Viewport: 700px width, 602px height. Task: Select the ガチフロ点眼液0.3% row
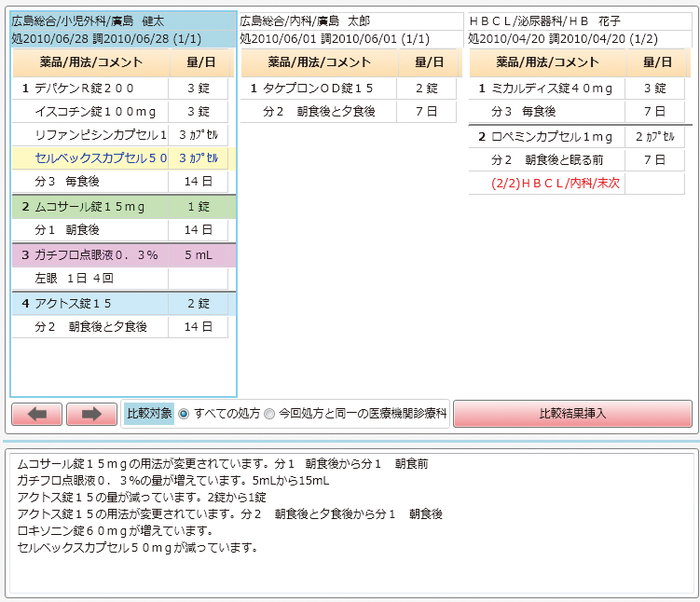(123, 255)
